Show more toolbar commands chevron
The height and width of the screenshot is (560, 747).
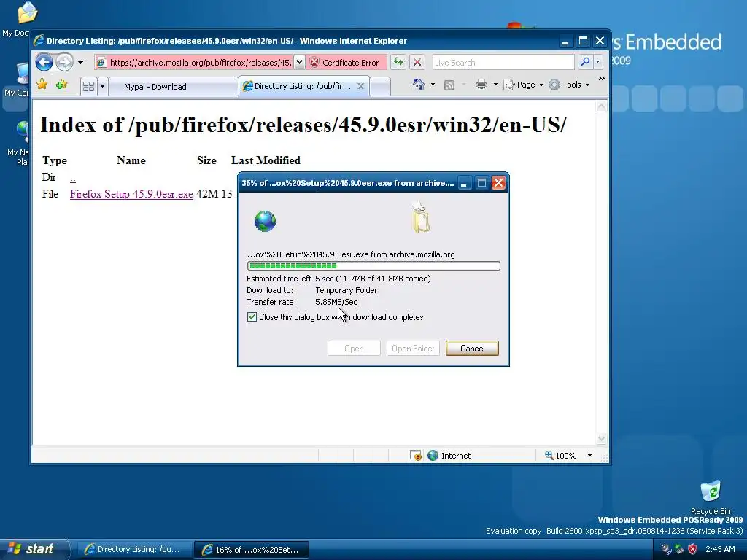(602, 79)
